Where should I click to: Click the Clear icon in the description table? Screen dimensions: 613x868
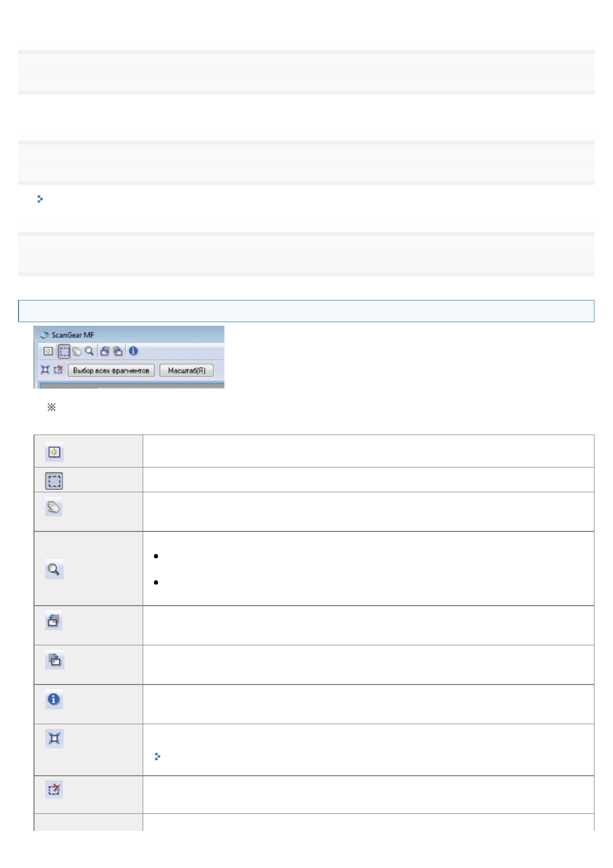pyautogui.click(x=54, y=452)
